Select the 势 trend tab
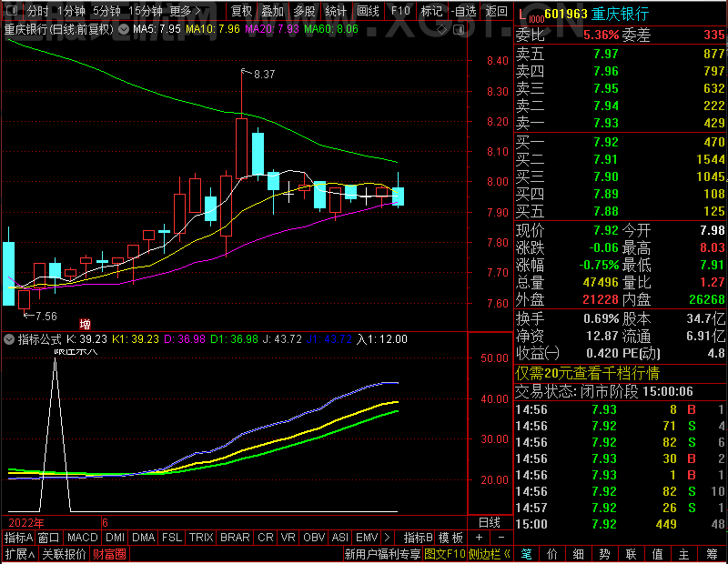This screenshot has height=564, width=728. coord(604,554)
